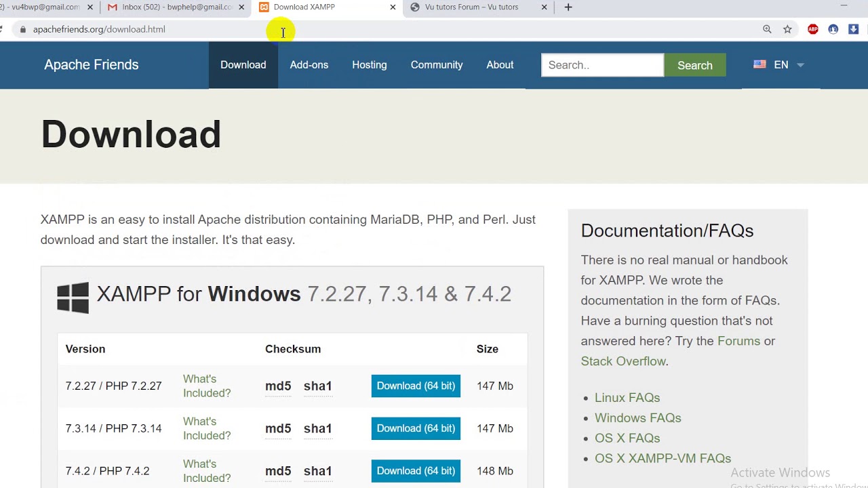Click the Windows logo beside XAMPP heading
The width and height of the screenshot is (868, 488).
[x=73, y=298]
